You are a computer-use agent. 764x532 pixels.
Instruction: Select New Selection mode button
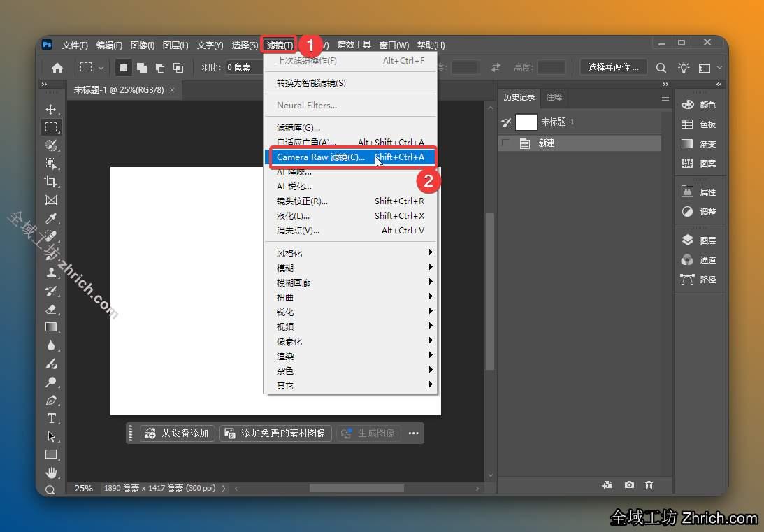[123, 68]
